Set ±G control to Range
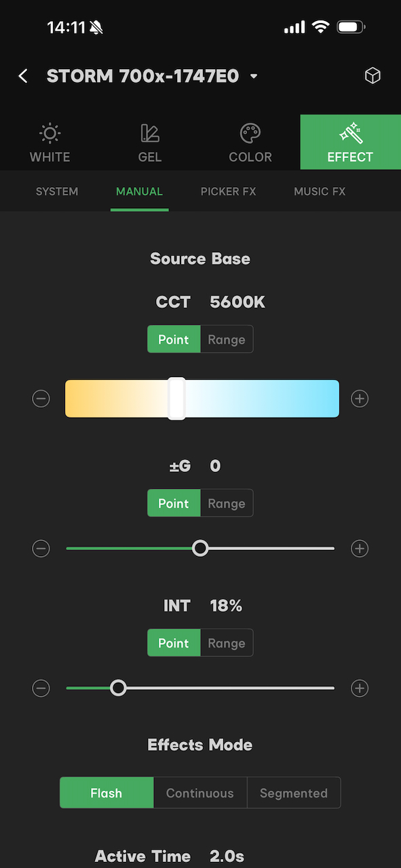 [x=227, y=503]
